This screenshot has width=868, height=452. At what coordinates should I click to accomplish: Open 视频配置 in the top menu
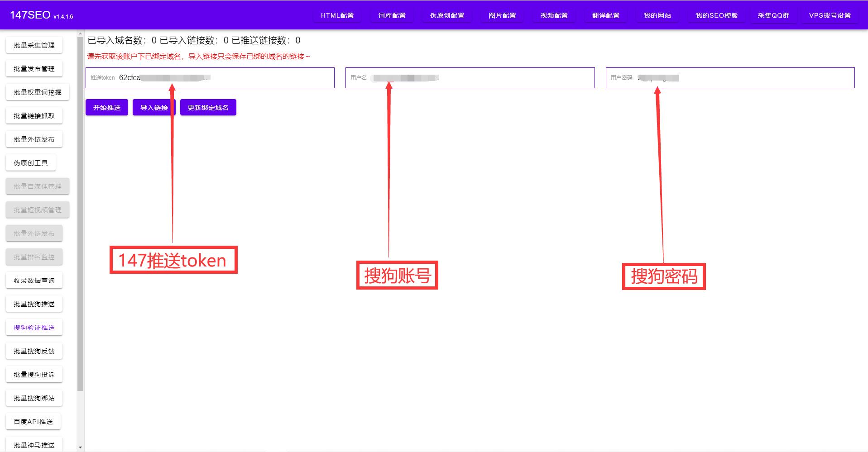click(x=554, y=15)
